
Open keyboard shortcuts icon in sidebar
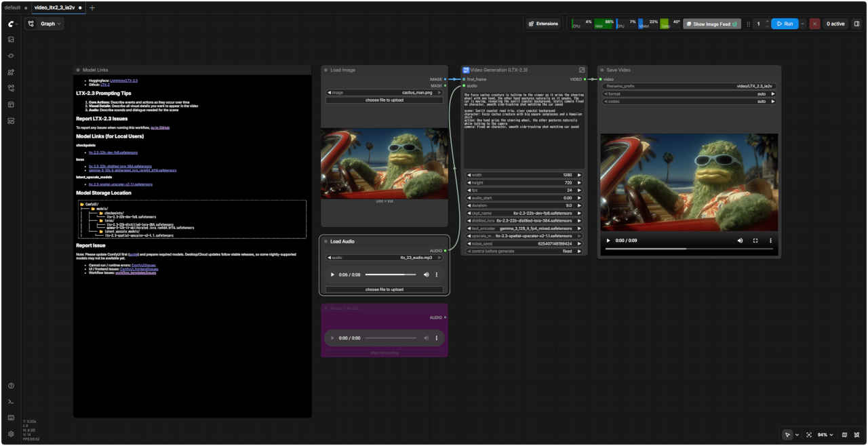point(11,418)
